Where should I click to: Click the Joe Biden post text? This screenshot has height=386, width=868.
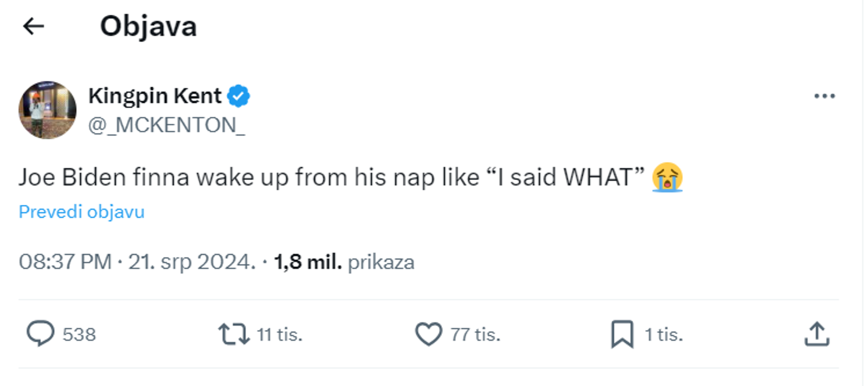[x=322, y=177]
